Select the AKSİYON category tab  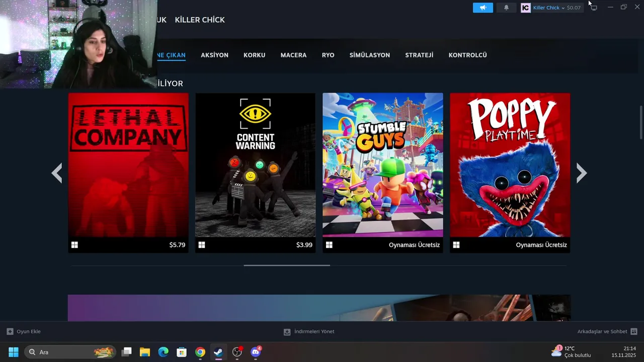click(214, 55)
